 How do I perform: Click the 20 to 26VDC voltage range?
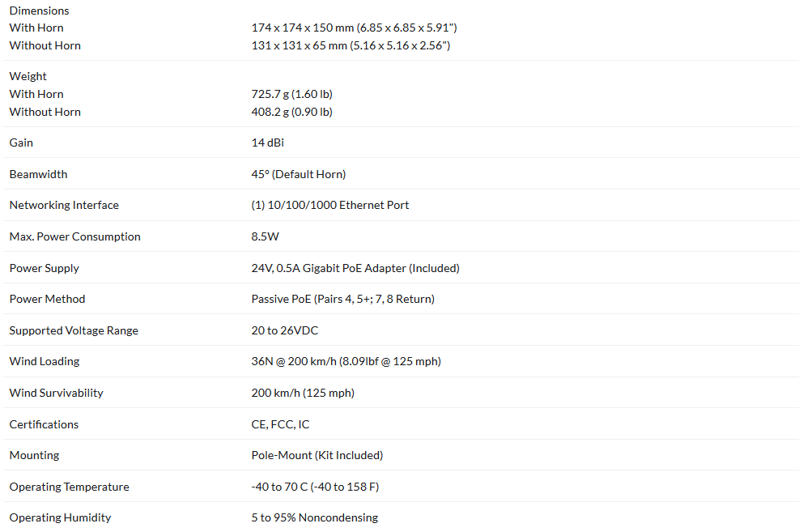coord(285,330)
